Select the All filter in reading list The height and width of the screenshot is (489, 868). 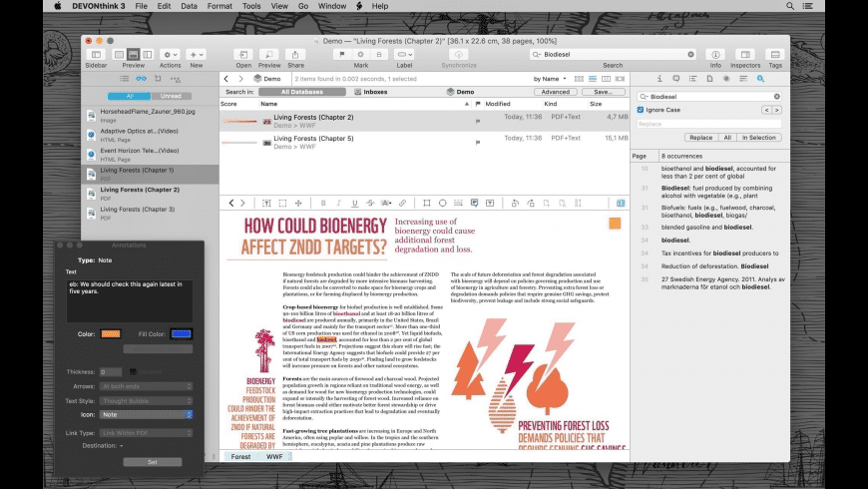[x=130, y=96]
